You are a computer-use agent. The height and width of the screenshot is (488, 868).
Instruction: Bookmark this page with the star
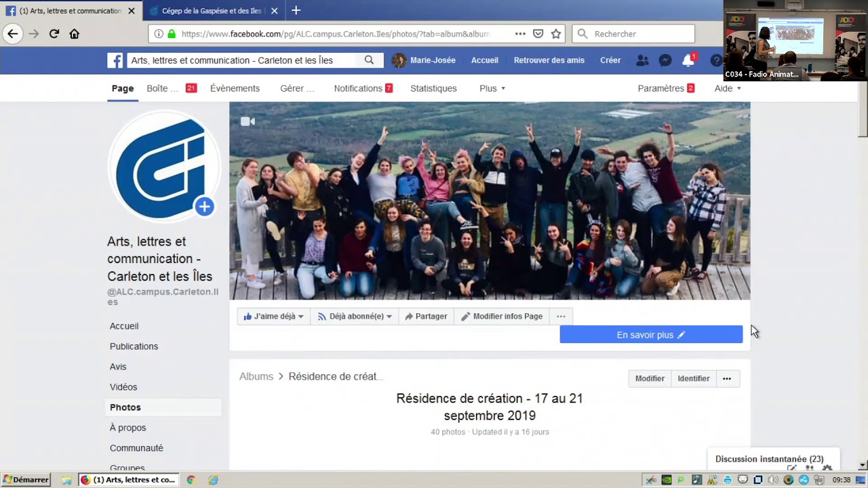tap(556, 34)
